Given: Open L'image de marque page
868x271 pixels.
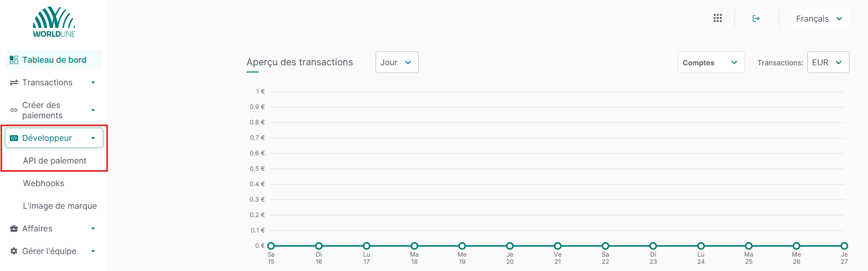Looking at the screenshot, I should (x=60, y=206).
